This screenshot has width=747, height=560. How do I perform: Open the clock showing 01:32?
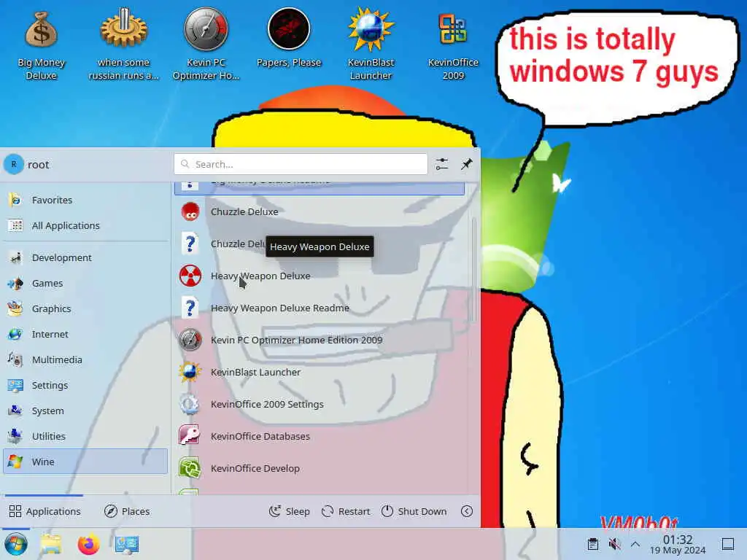pos(678,544)
